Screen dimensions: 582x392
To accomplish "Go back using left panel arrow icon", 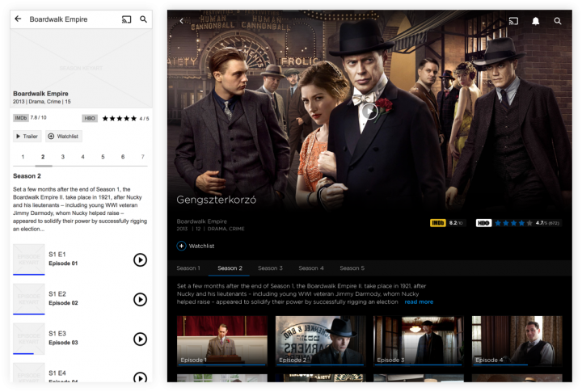I will click(18, 19).
